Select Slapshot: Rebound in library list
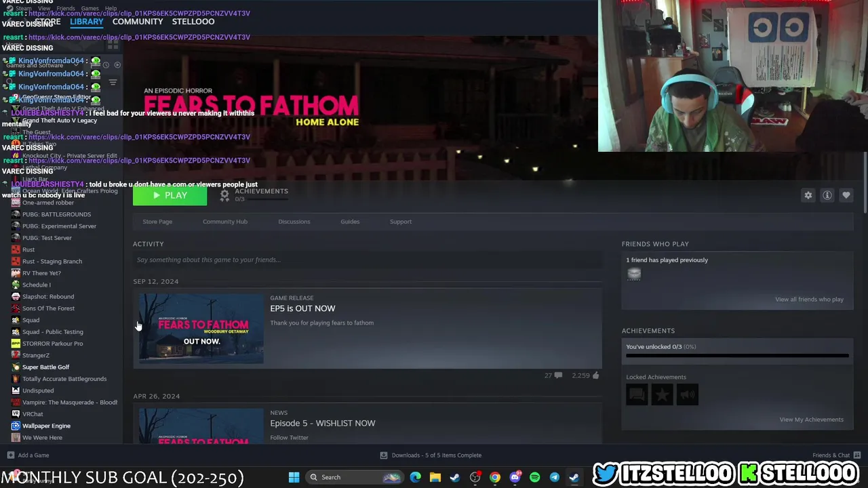 48,296
